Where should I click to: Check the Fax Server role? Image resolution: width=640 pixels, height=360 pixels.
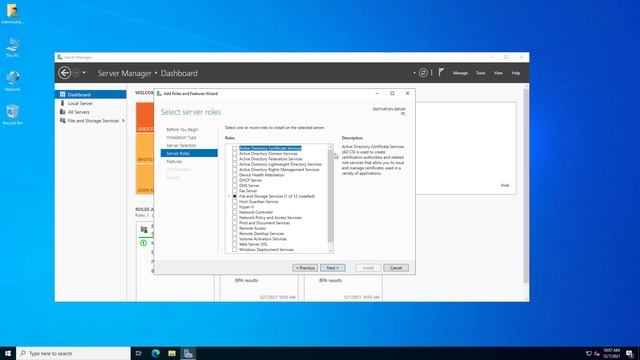pyautogui.click(x=235, y=191)
